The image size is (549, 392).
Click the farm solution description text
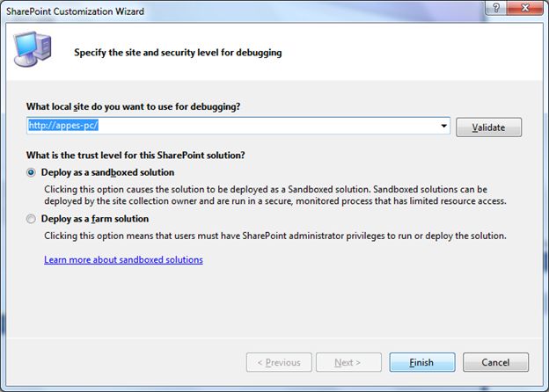click(x=275, y=236)
